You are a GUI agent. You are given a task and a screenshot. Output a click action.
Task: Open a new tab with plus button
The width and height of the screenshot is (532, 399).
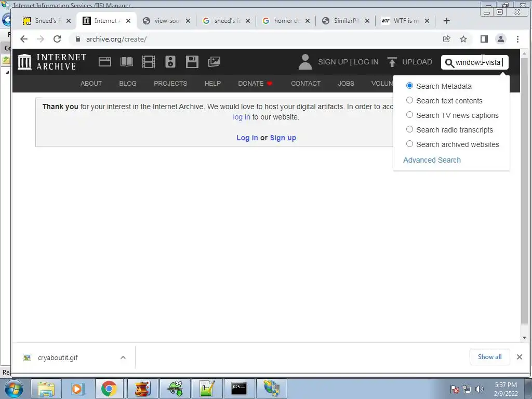coord(446,21)
